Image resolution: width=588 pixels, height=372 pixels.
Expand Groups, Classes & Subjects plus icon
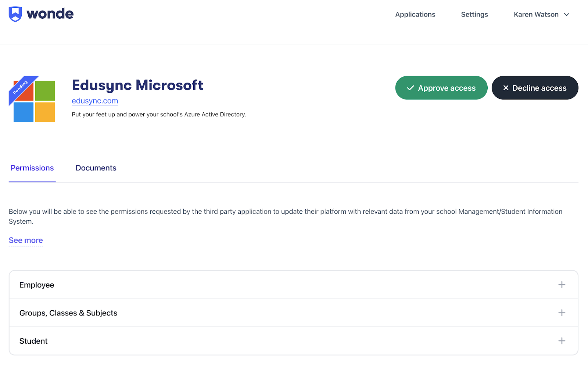click(x=562, y=313)
